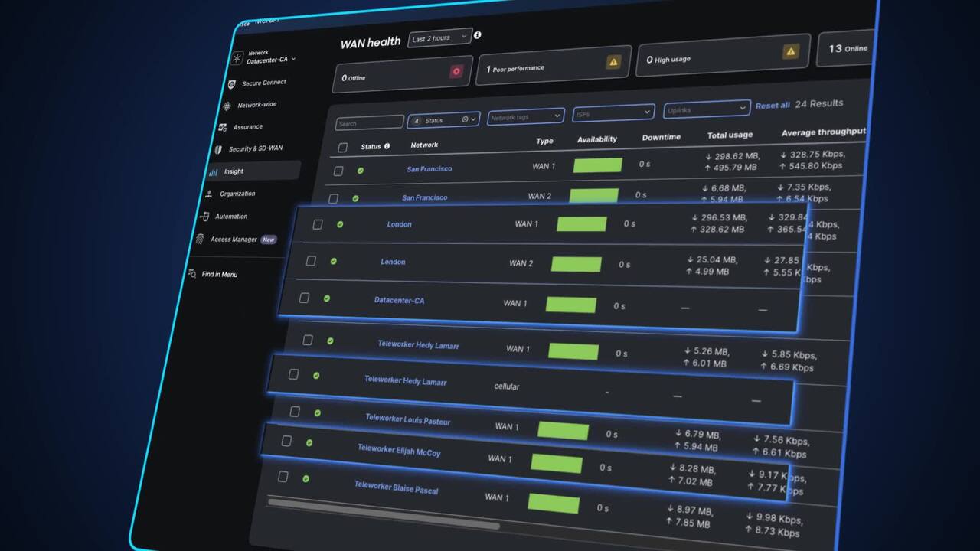
Task: Open the Last 2 hours time dropdown
Action: pyautogui.click(x=439, y=37)
